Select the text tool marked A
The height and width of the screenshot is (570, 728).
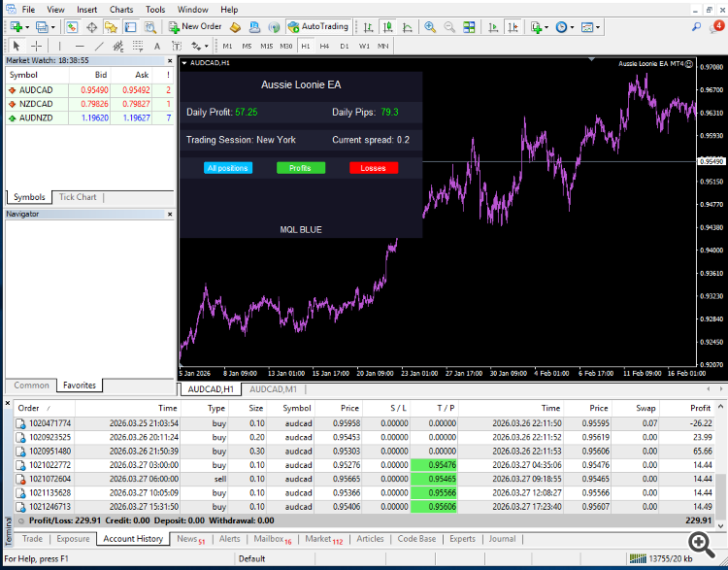pyautogui.click(x=157, y=46)
